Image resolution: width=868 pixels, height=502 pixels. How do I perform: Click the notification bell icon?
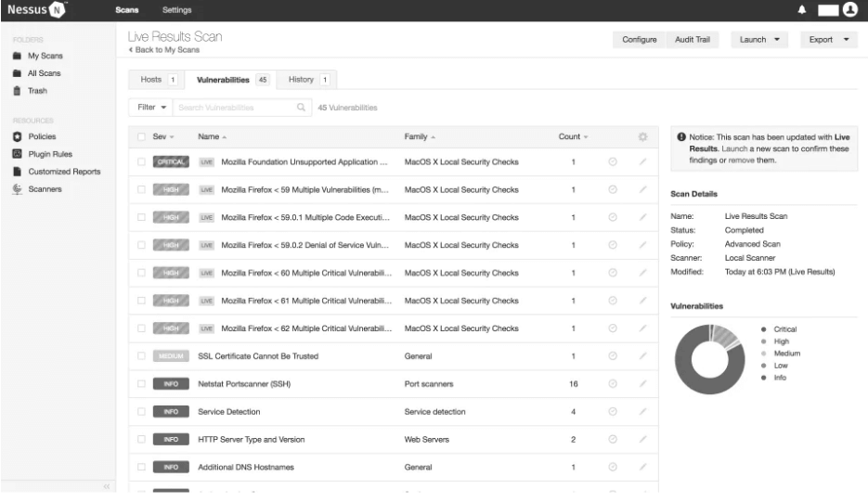[x=797, y=10]
